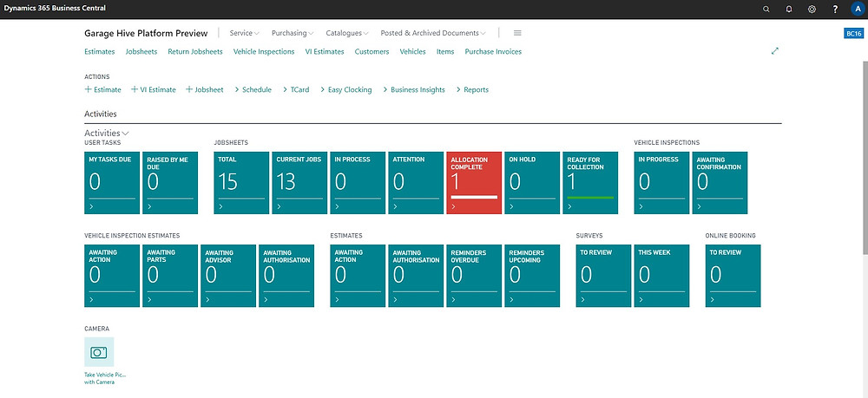Image resolution: width=868 pixels, height=398 pixels.
Task: Open VI Estimates Awaiting Authorisation tile
Action: (286, 275)
